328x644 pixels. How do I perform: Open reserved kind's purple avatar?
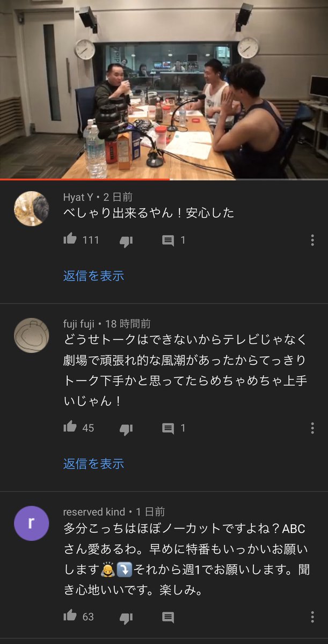(31, 523)
